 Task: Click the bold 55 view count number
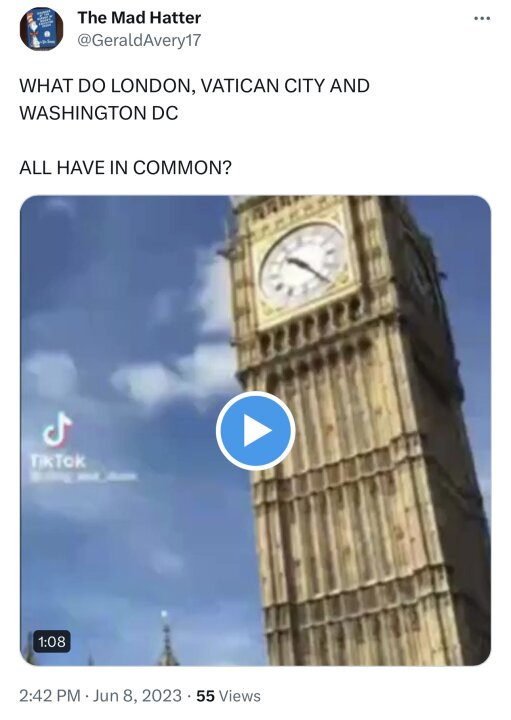pyautogui.click(x=205, y=696)
